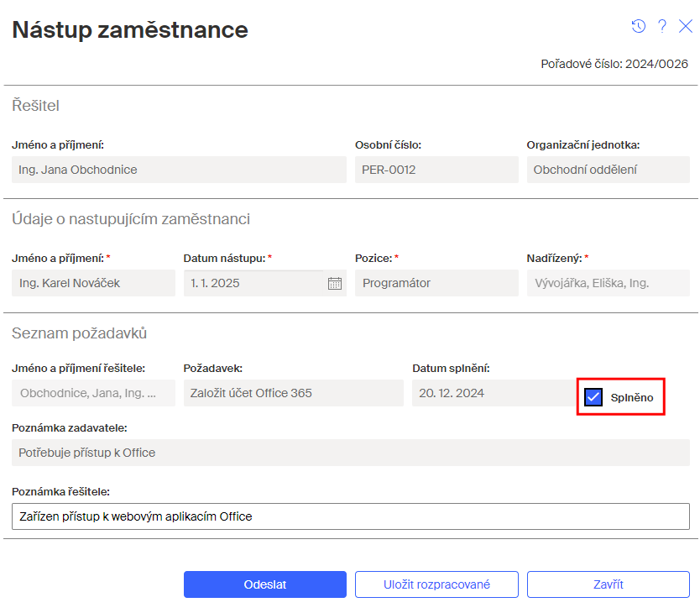
Task: Click Datum splnění field 20. 12. 2024
Action: (494, 393)
